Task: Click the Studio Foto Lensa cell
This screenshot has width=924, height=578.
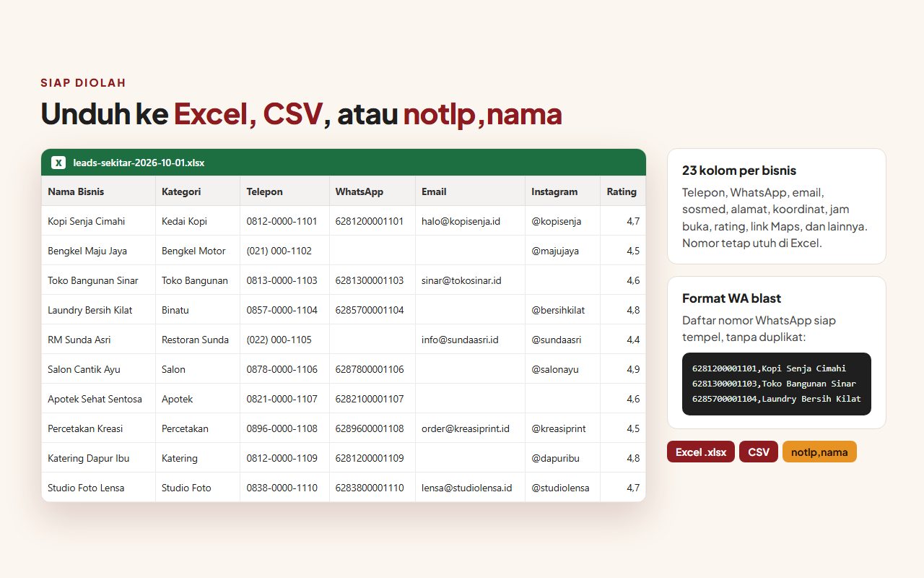Action: point(98,488)
